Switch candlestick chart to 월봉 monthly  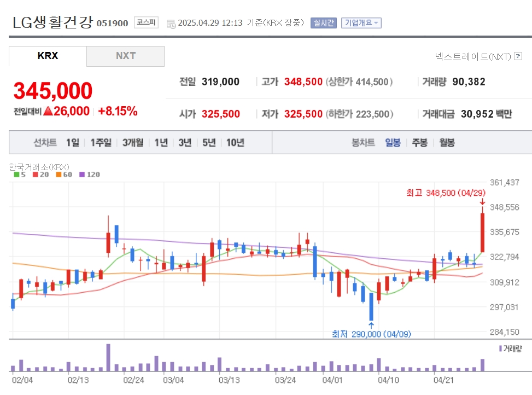coord(447,143)
